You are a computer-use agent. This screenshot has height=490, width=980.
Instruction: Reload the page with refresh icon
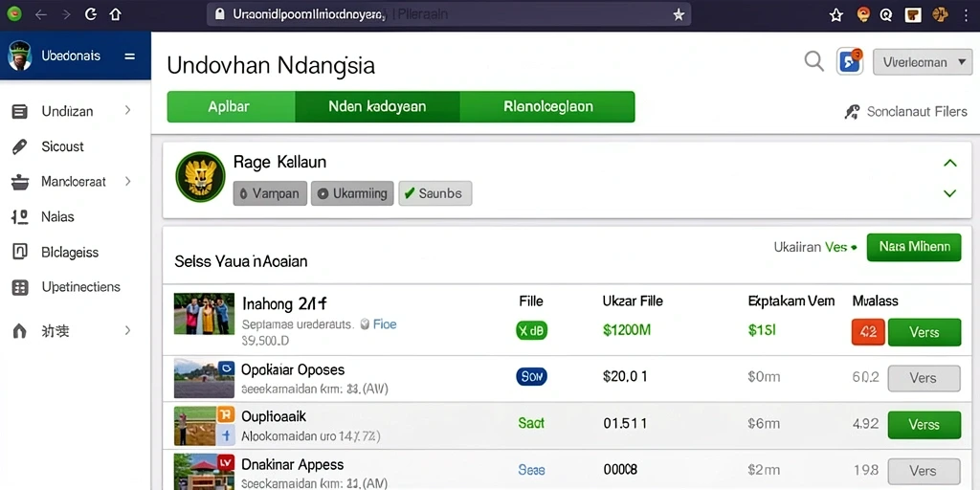point(90,14)
